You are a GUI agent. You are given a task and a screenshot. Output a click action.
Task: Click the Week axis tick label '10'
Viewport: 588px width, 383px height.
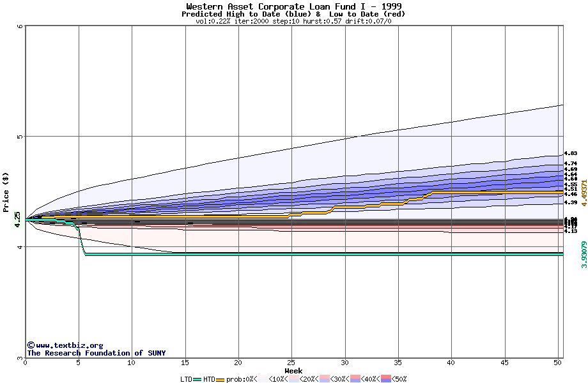coord(131,363)
